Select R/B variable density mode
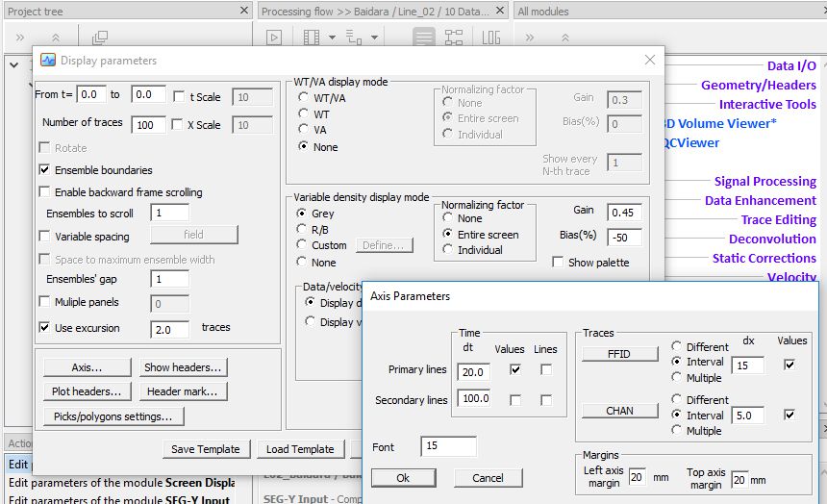Screen dimensions: 827x504 pos(301,230)
